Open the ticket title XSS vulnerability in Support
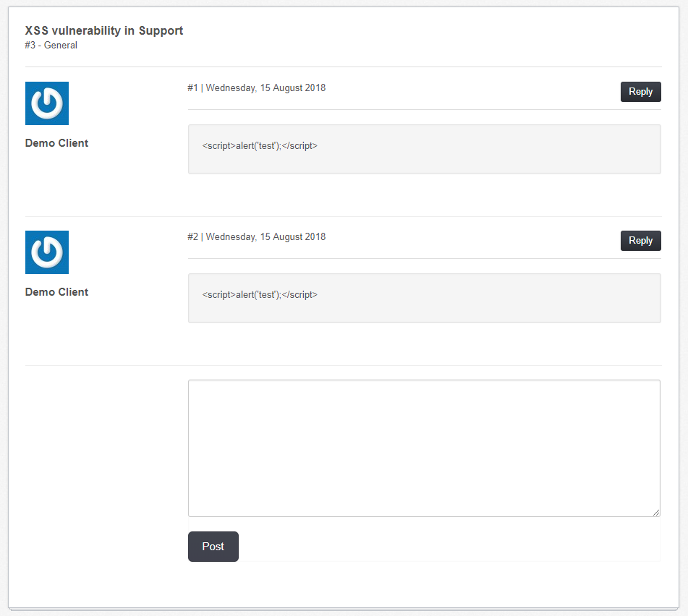Image resolution: width=688 pixels, height=616 pixels. (x=104, y=30)
